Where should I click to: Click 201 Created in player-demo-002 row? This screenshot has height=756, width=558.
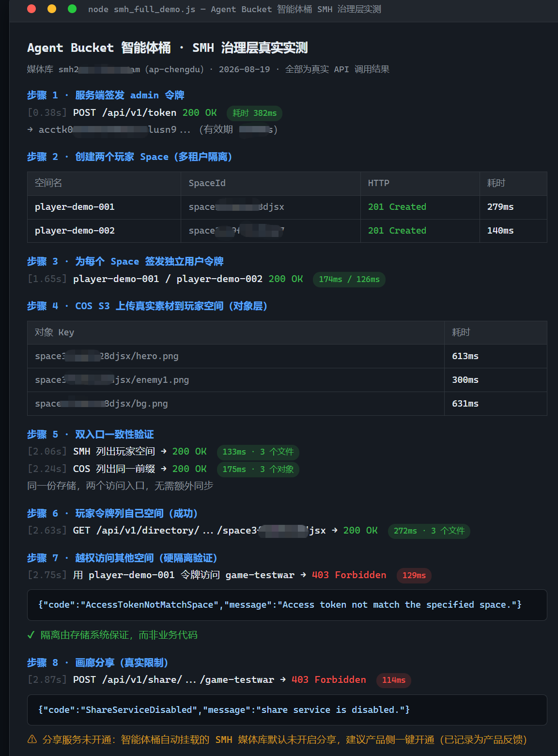click(397, 231)
